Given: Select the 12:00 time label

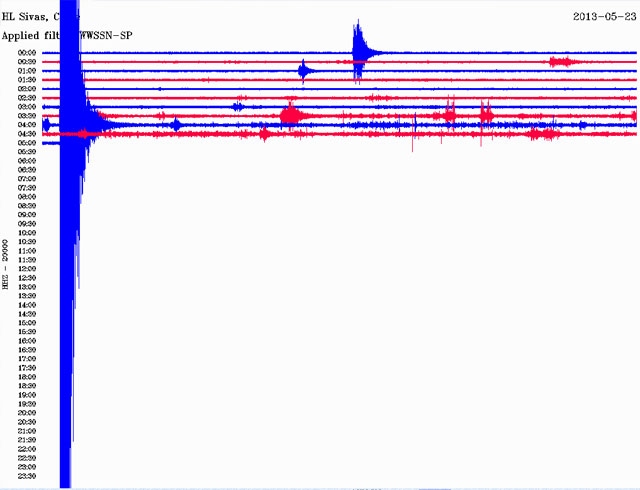Looking at the screenshot, I should (x=27, y=268).
